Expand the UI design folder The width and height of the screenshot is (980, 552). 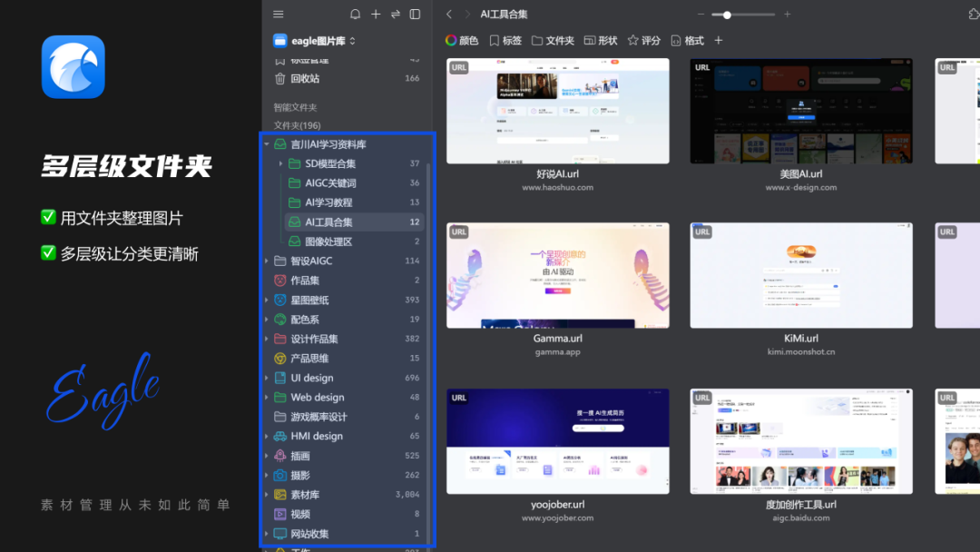point(267,379)
